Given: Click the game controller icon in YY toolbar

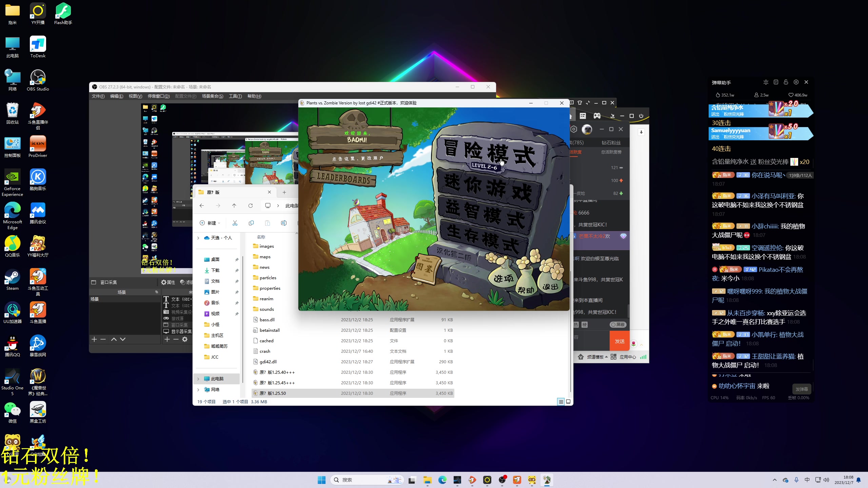Looking at the screenshot, I should 597,116.
